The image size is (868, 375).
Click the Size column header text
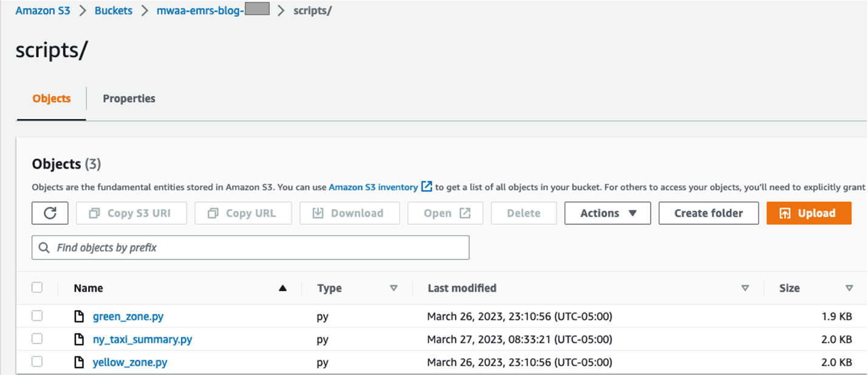tap(790, 288)
